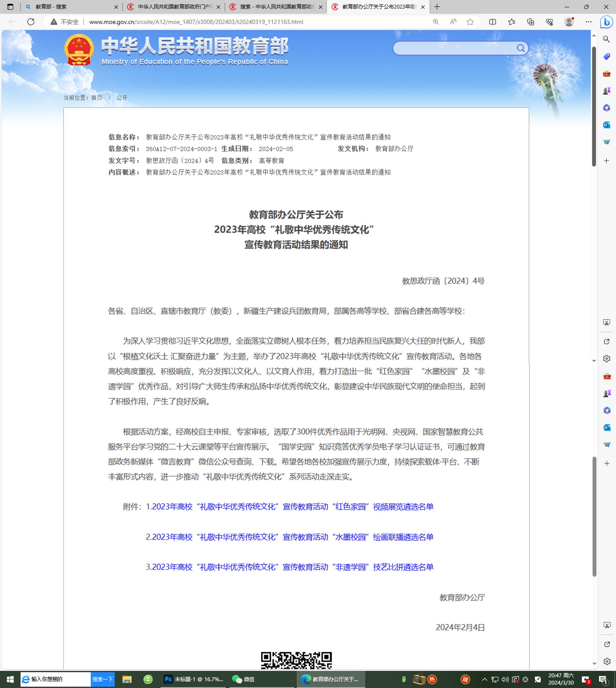The height and width of the screenshot is (688, 616).
Task: Open the tab actions menu
Action: click(10, 6)
